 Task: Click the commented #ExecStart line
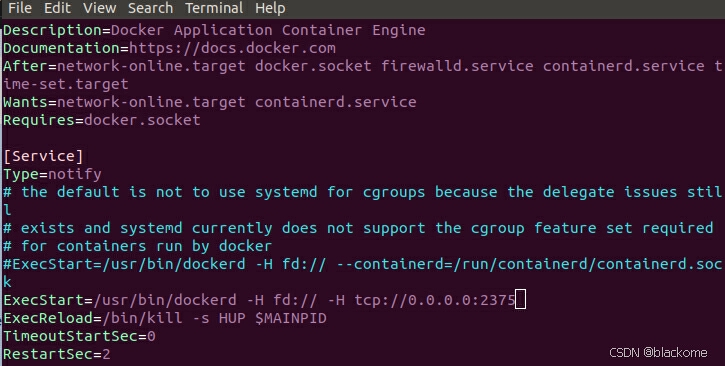coord(362,264)
